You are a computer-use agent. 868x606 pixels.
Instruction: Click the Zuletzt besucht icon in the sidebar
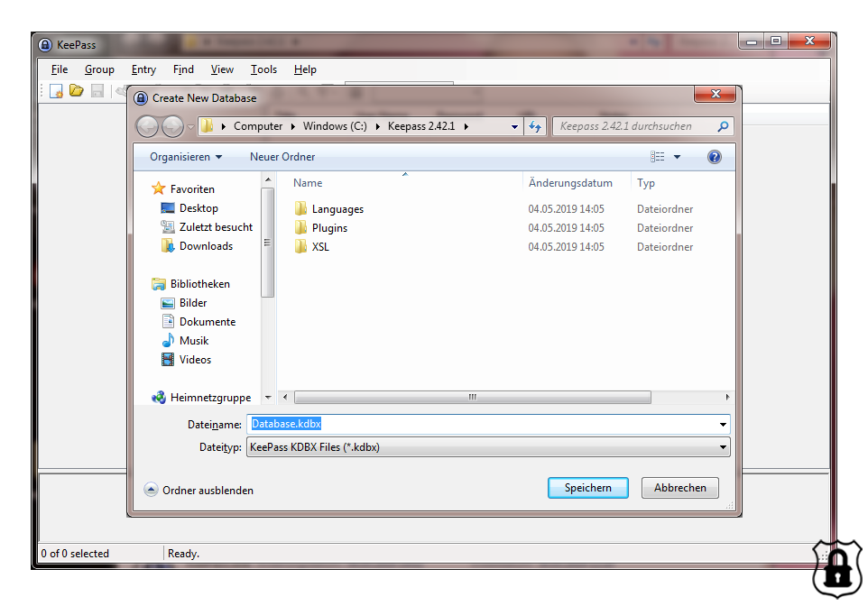tap(168, 227)
